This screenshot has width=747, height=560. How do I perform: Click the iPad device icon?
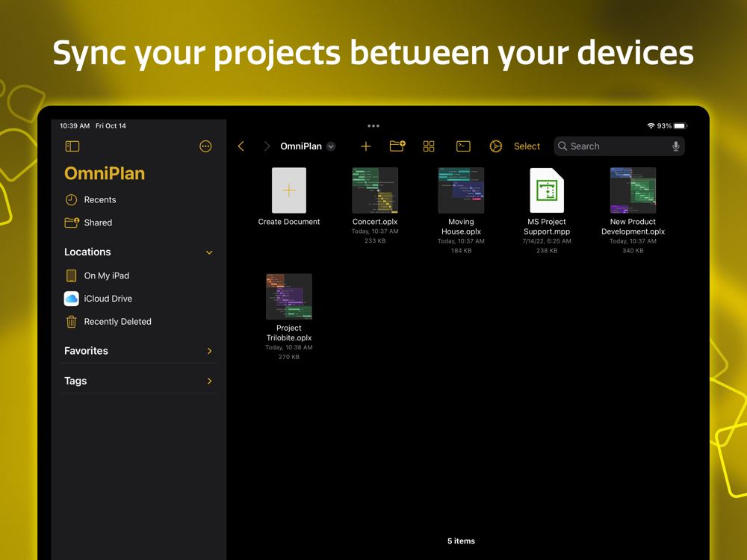click(71, 276)
